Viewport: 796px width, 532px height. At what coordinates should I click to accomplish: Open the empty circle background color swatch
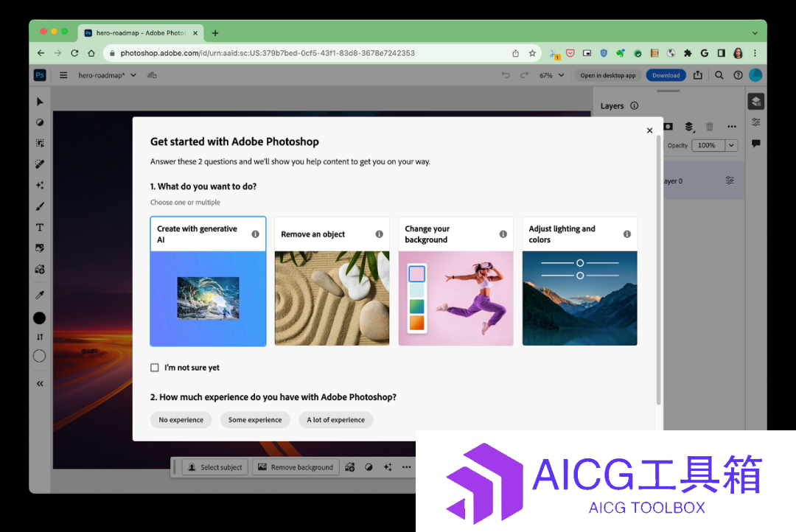(40, 357)
